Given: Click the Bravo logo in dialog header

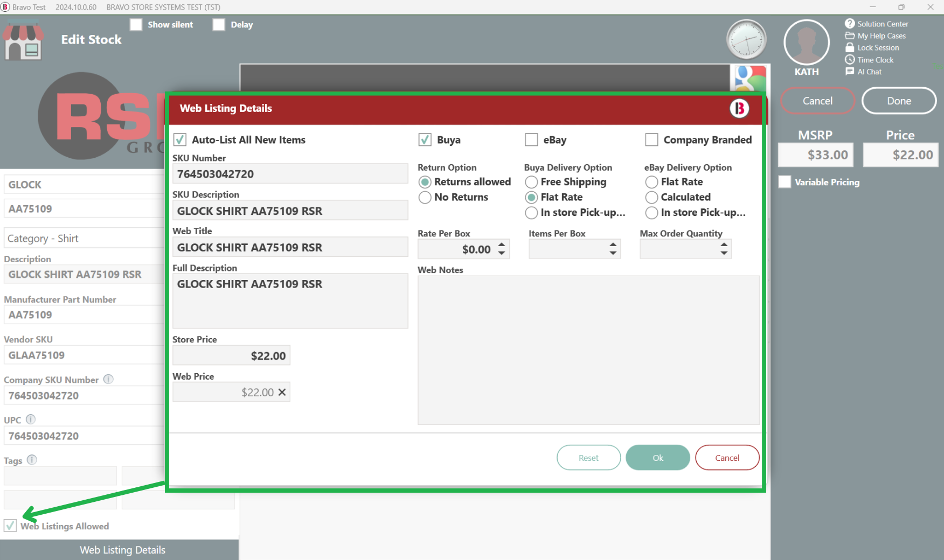Looking at the screenshot, I should [739, 108].
